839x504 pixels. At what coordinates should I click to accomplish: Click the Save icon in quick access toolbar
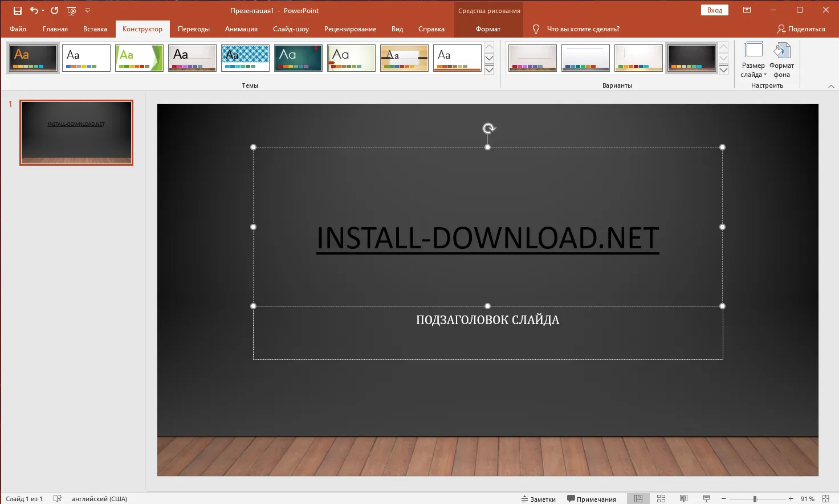18,11
